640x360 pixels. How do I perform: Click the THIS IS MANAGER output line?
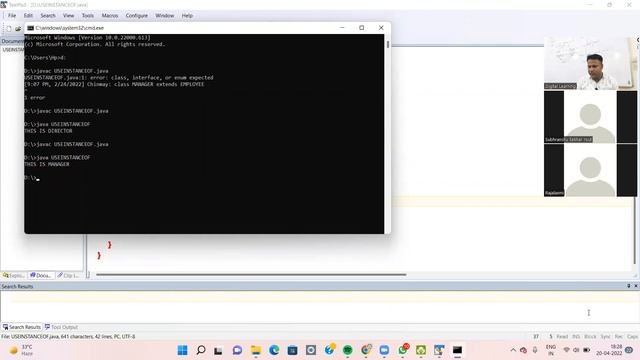click(47, 164)
